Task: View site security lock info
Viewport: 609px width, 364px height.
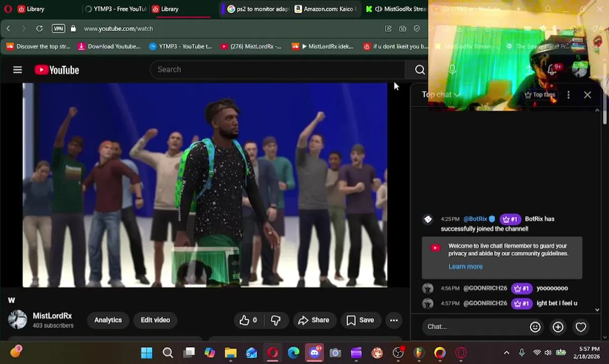Action: pyautogui.click(x=73, y=29)
